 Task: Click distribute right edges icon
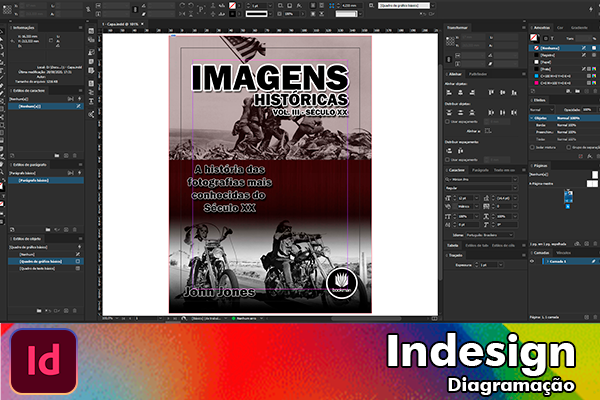click(514, 113)
